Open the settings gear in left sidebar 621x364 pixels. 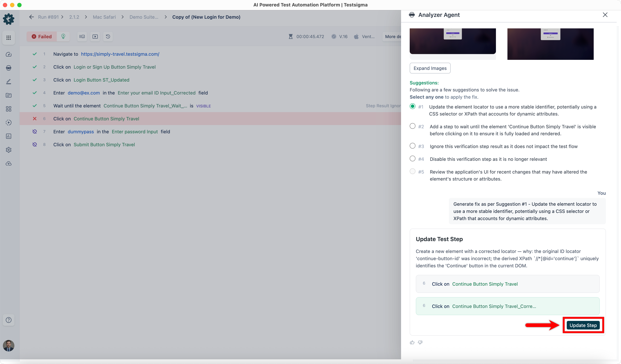(9, 150)
